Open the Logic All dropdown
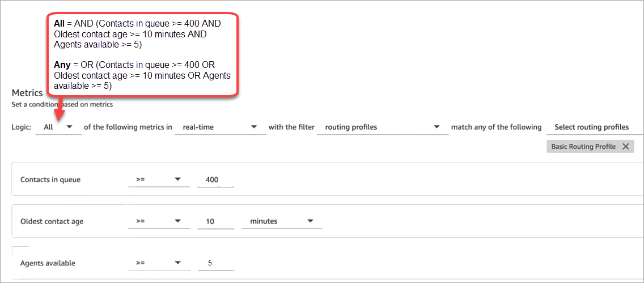Image resolution: width=644 pixels, height=283 pixels. [x=58, y=127]
